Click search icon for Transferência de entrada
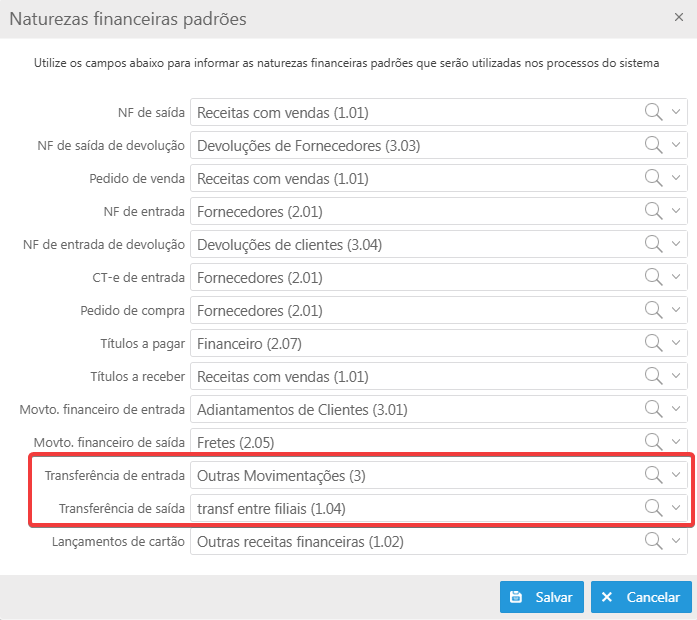Screen dimensions: 697x620 click(654, 475)
